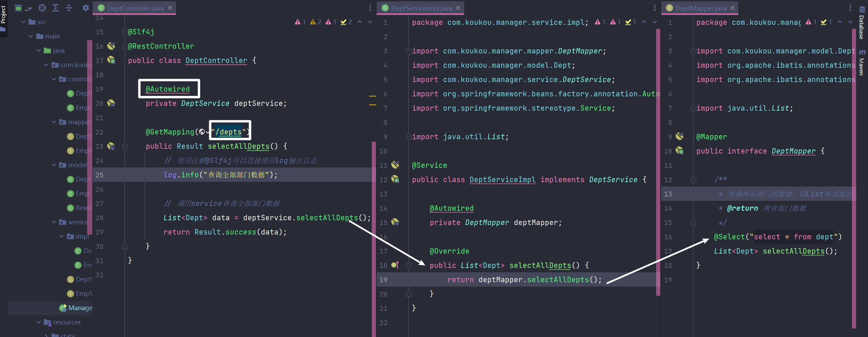868x337 pixels.
Task: Click selectAllDepts call on controller line 28
Action: [x=327, y=218]
